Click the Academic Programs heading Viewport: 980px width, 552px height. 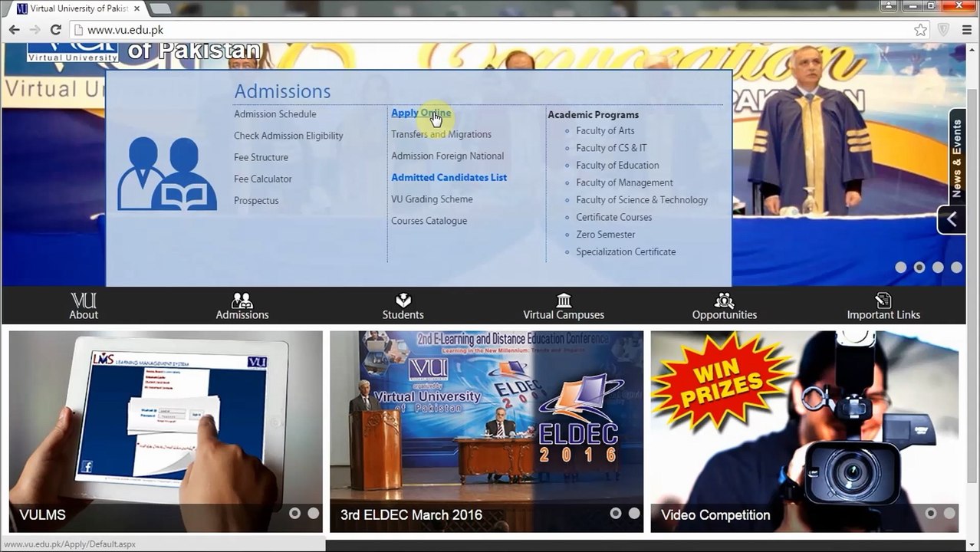[x=594, y=115]
